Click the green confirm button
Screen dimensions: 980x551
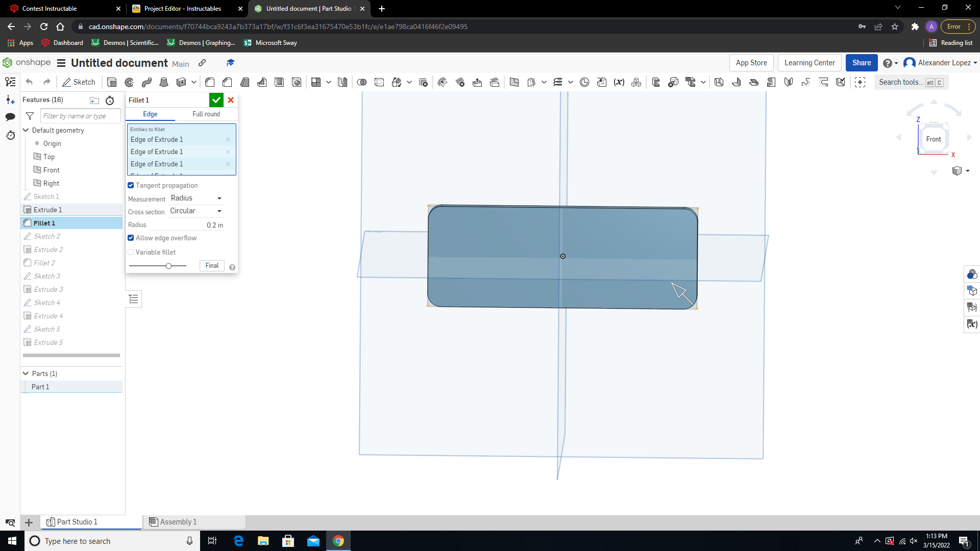click(216, 99)
